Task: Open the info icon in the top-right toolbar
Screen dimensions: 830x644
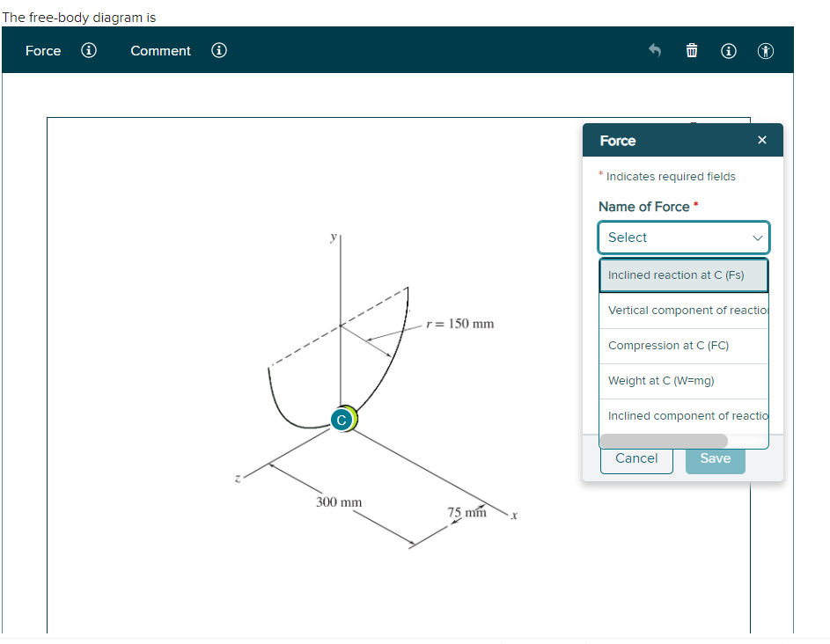Action: tap(728, 50)
